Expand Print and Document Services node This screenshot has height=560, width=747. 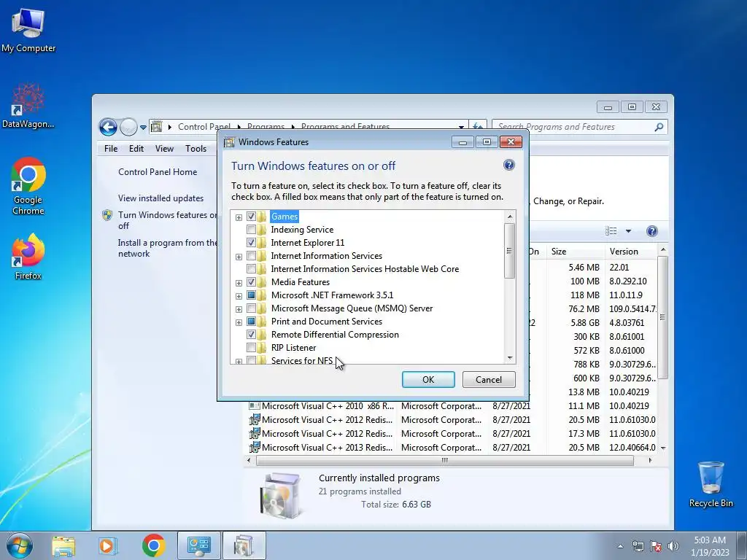(239, 322)
